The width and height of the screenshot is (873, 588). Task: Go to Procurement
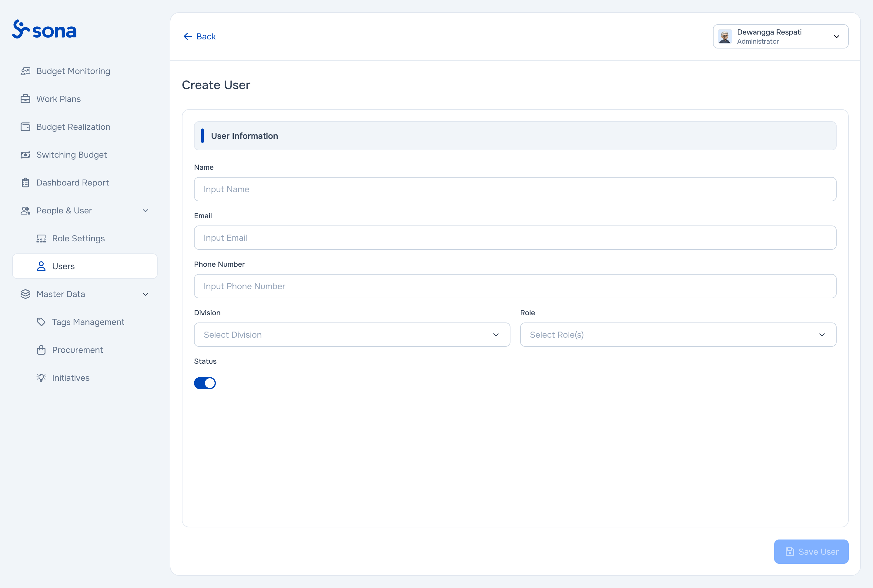coord(85,350)
